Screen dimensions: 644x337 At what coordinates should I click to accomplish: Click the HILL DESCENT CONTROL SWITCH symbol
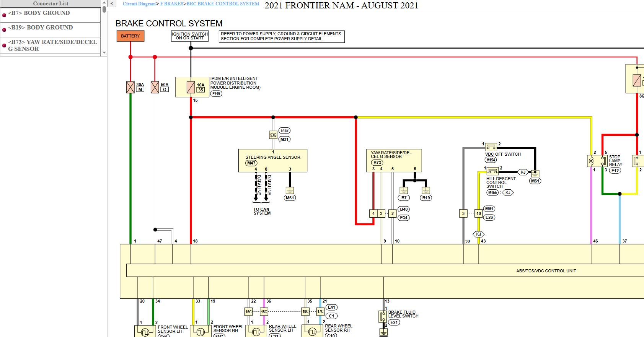[x=492, y=171]
